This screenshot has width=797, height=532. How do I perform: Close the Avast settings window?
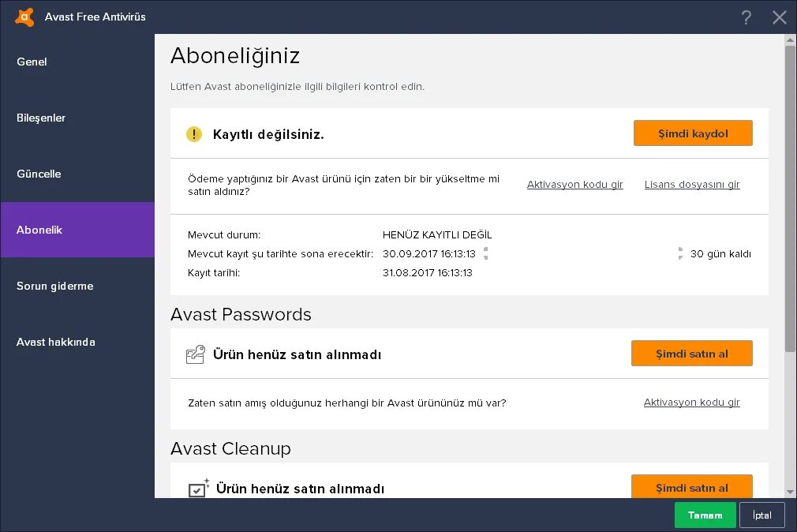click(x=780, y=17)
